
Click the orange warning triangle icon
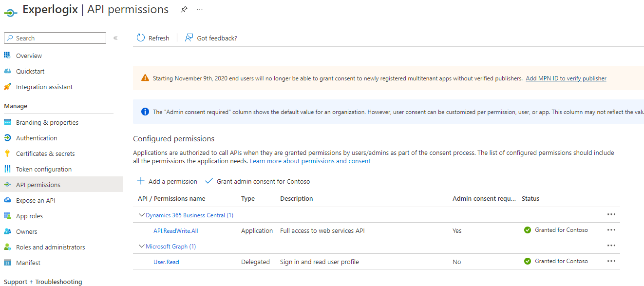pos(145,78)
